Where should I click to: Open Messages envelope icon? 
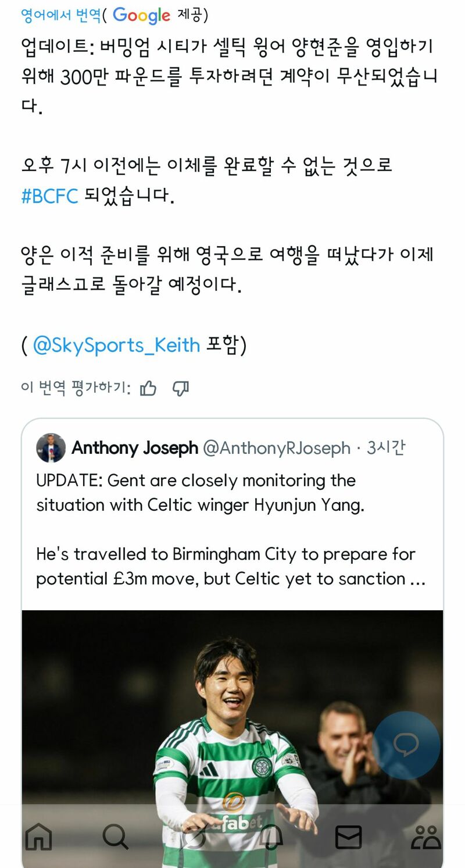pyautogui.click(x=349, y=837)
